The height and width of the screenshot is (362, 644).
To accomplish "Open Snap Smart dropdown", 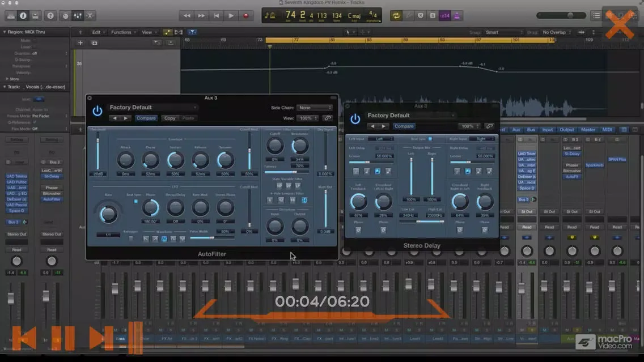I will tap(505, 32).
